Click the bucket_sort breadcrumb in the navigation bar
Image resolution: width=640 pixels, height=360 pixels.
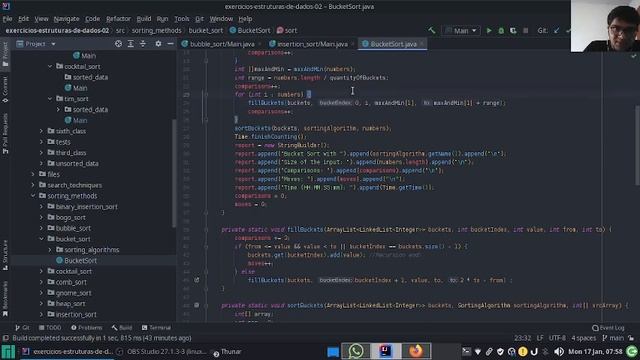tap(206, 31)
